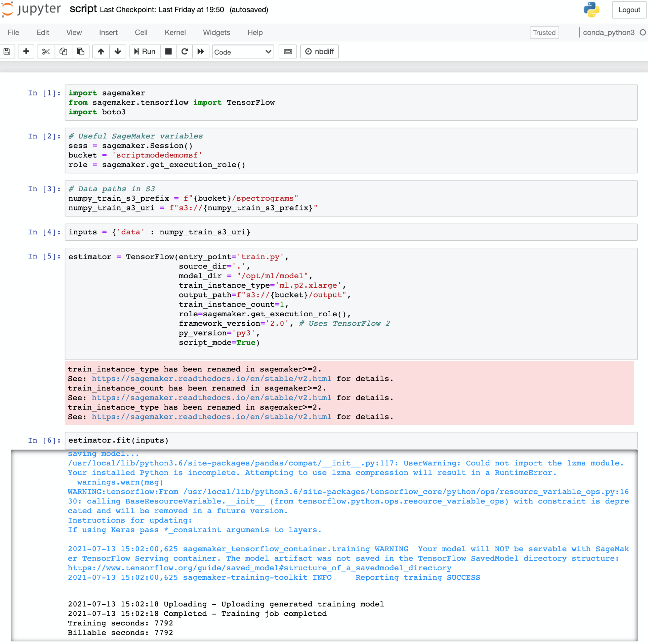Screen dimensions: 648x644
Task: Click the Last Checkpoint timestamp text
Action: pos(162,10)
